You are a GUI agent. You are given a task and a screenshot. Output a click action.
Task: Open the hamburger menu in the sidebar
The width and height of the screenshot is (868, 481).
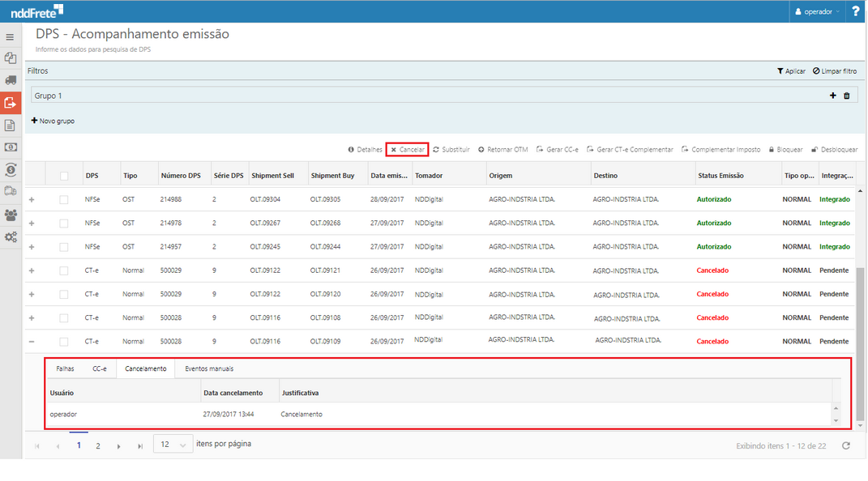pyautogui.click(x=11, y=37)
